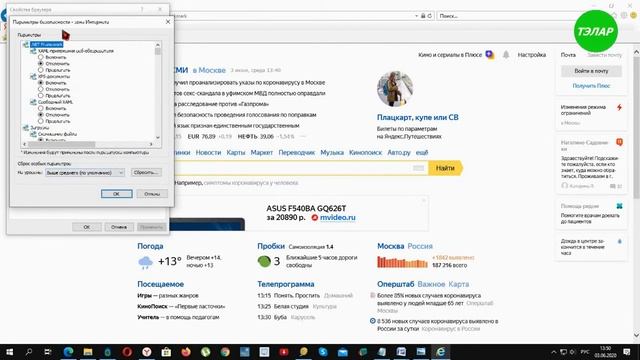Screen dimensions: 640x360
Task: Launch Google Chrome from the taskbar
Action: pos(225,351)
